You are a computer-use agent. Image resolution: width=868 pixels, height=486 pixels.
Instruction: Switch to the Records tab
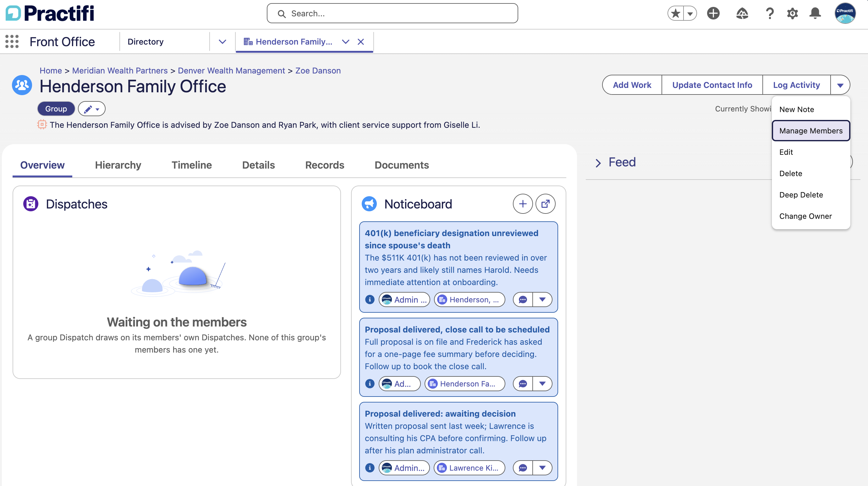(x=325, y=165)
